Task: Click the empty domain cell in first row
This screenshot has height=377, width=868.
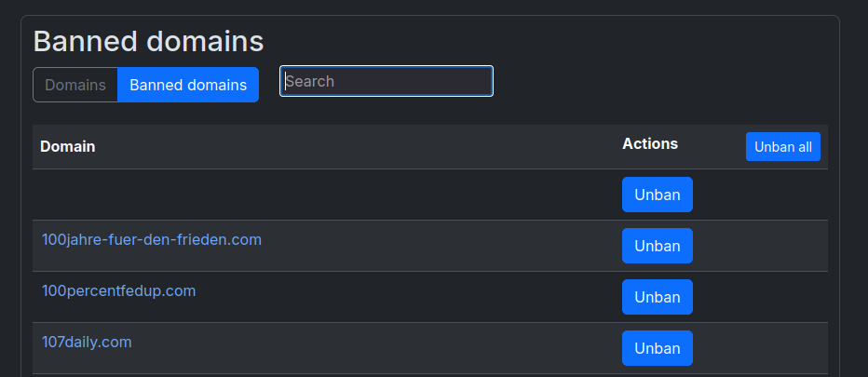Action: (323, 195)
